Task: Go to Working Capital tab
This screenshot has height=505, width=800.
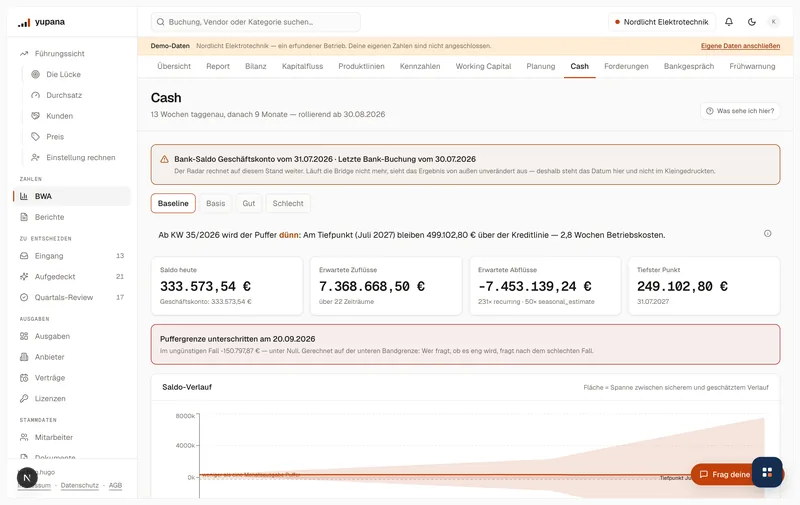Action: [x=483, y=66]
